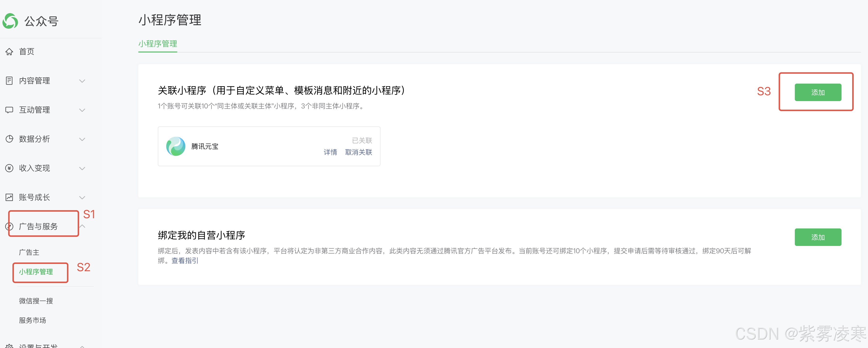Expand the 收入变现 chevron
Viewport: 868px width, 348px height.
[x=82, y=168]
